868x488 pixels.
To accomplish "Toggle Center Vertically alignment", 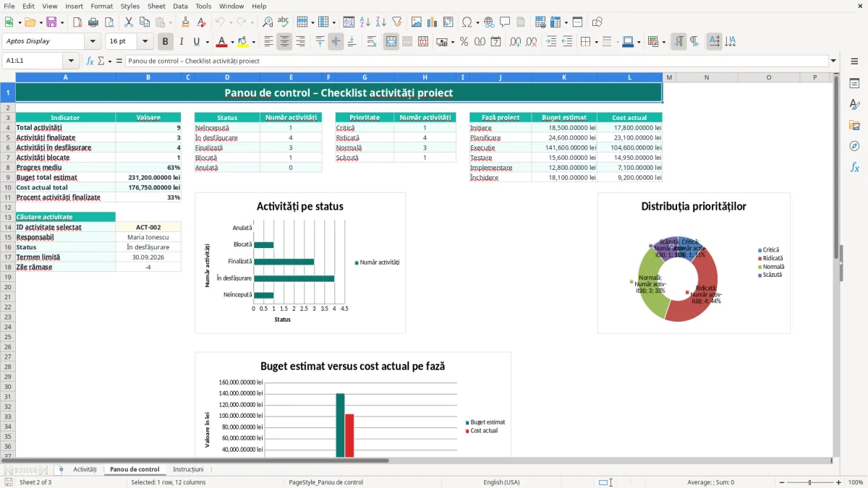I will (336, 42).
